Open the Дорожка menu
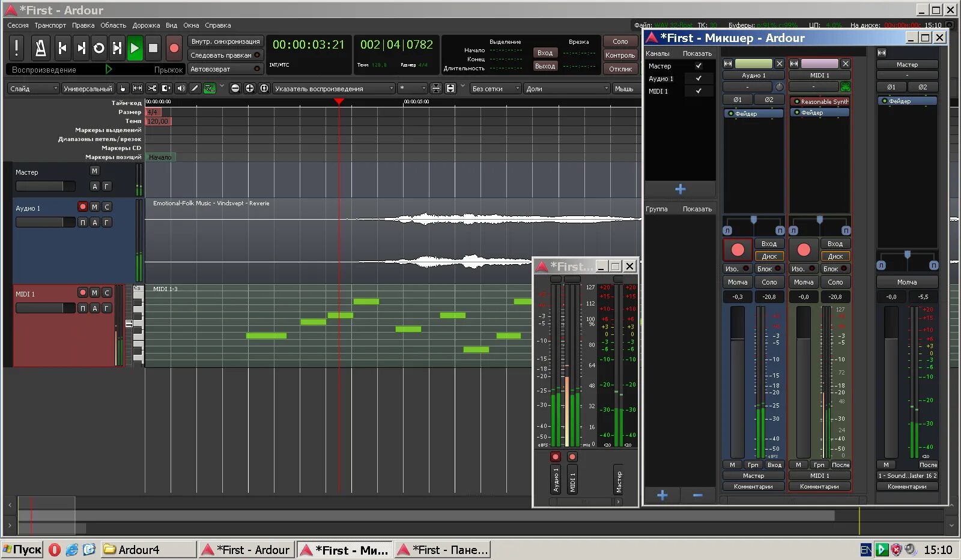961x560 pixels. [x=147, y=25]
